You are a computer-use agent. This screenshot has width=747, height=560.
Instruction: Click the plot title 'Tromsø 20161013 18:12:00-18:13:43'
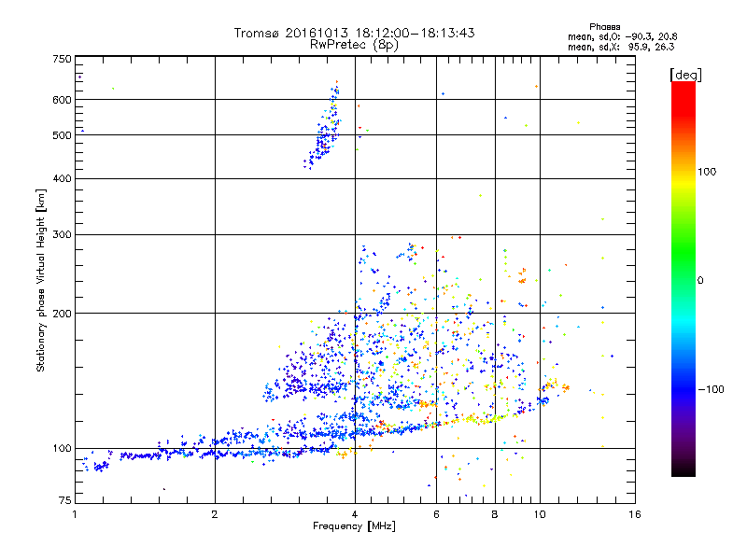coord(354,33)
